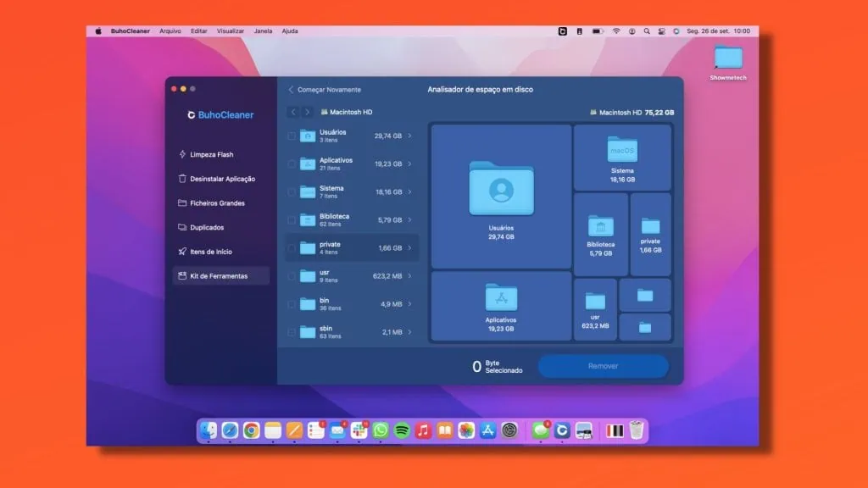Open Limpeza Flash in the sidebar
The height and width of the screenshot is (488, 868).
coord(211,155)
